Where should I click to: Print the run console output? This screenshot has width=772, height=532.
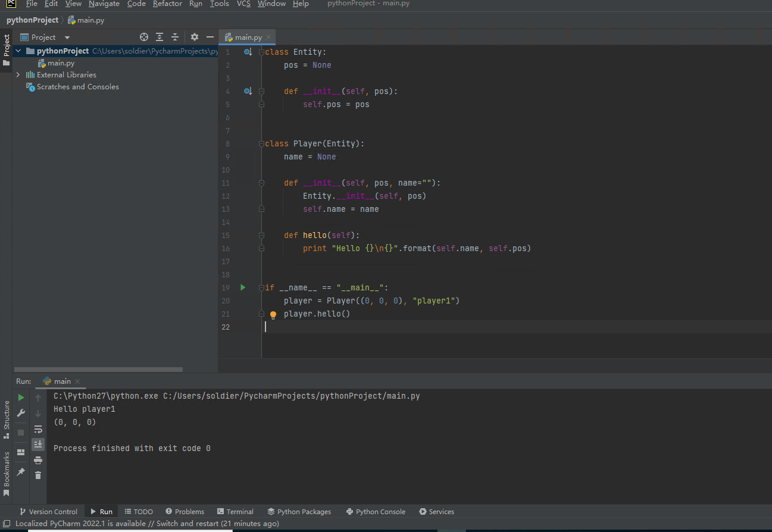[x=38, y=460]
